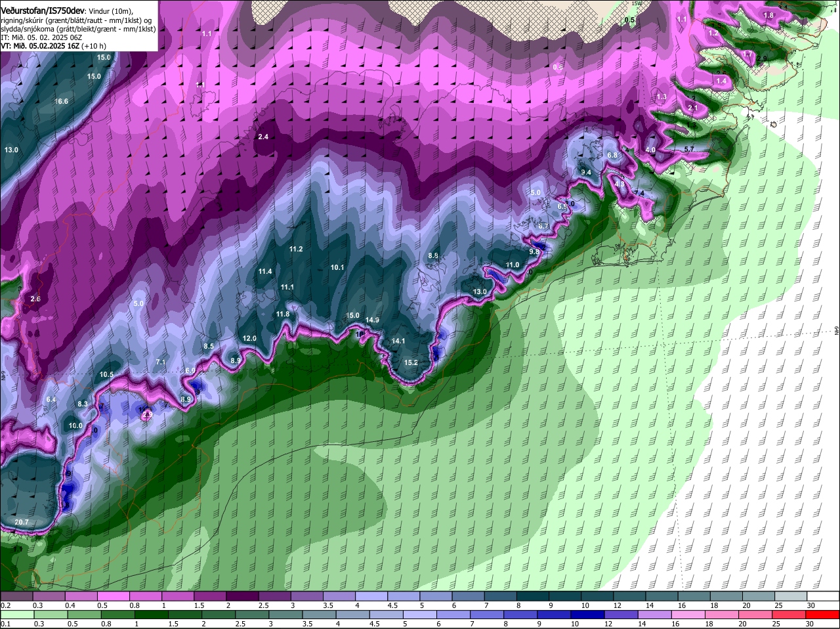840x629 pixels.
Task: Click the 64N latitude label on the right edge
Action: pyautogui.click(x=837, y=330)
